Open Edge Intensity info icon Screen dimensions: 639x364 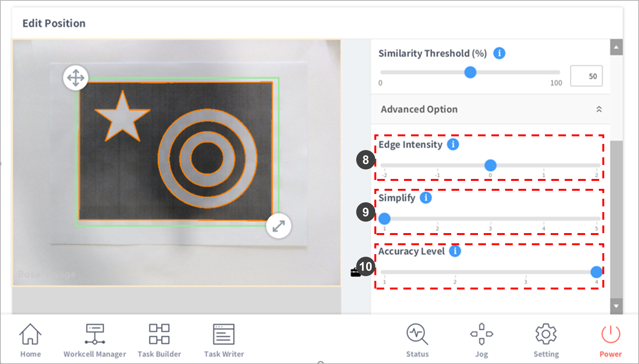coord(453,144)
